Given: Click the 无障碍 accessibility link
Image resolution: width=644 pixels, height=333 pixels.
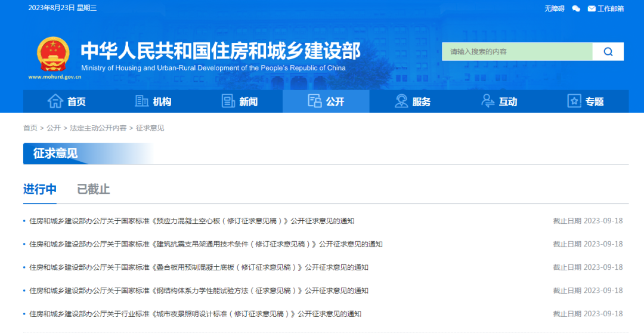Looking at the screenshot, I should pos(554,8).
